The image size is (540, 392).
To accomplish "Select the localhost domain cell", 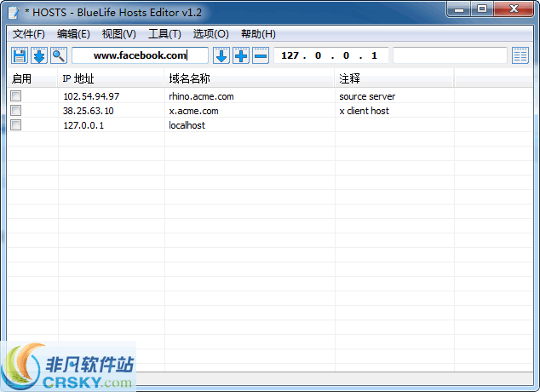I will 187,125.
